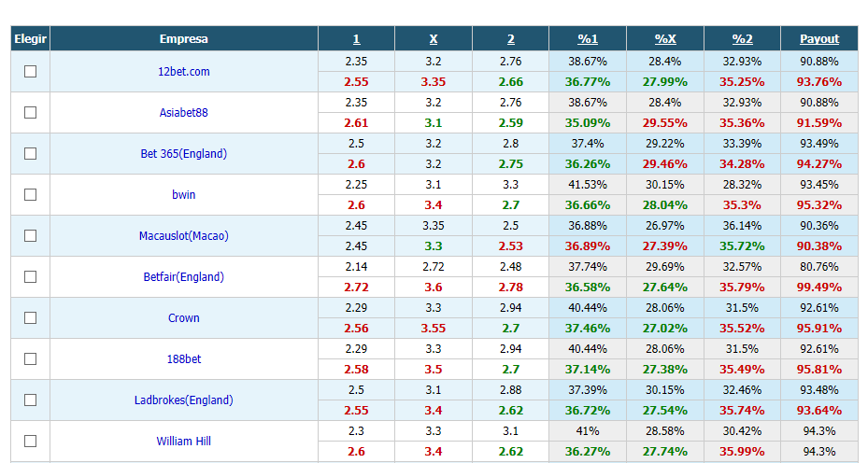Click bwin opening %1 value 41.53%
Image resolution: width=868 pixels, height=463 pixels.
coord(588,184)
